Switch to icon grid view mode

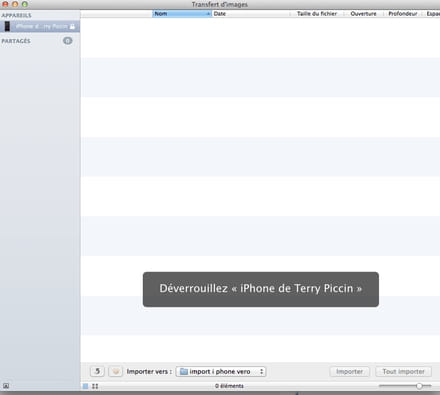(x=95, y=386)
